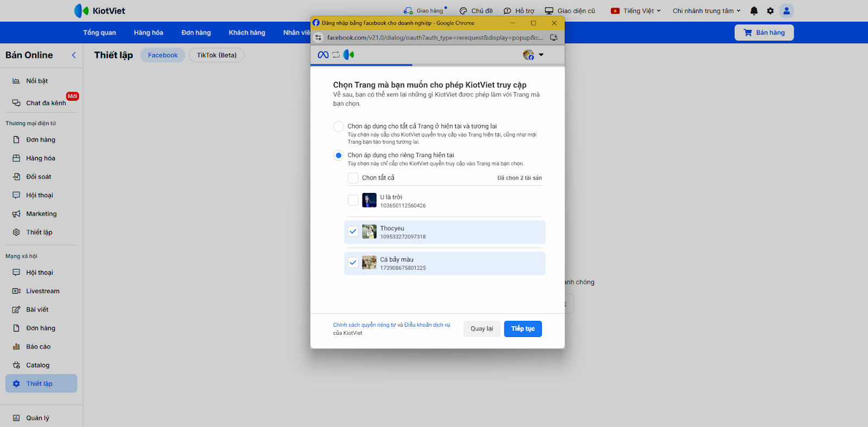
Task: Click the icon right of the popup URL
Action: click(554, 37)
